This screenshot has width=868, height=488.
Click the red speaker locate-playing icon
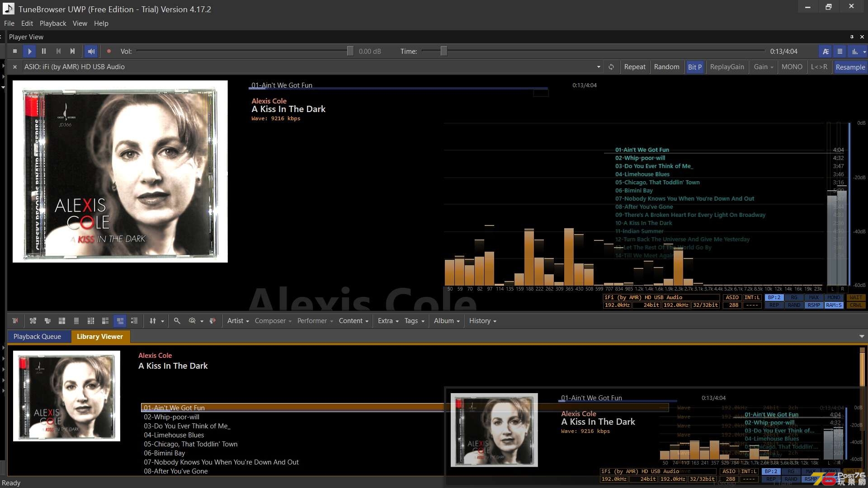click(212, 321)
